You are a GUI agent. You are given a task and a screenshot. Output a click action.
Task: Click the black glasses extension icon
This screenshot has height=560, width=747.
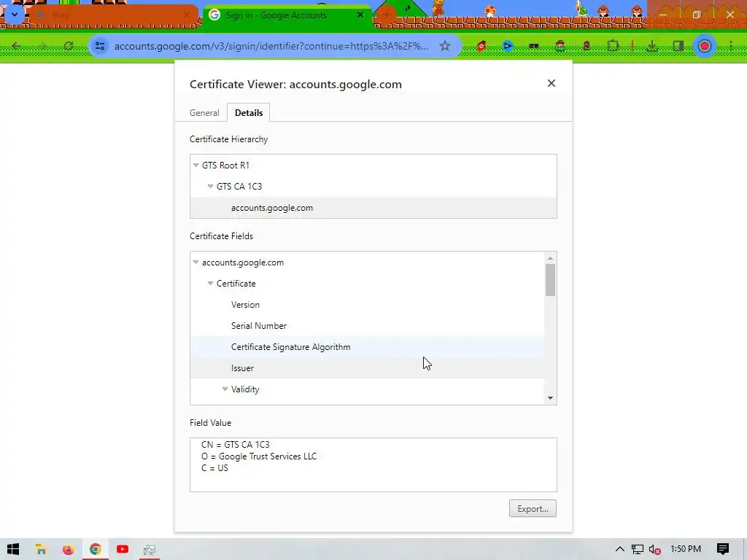pyautogui.click(x=533, y=46)
